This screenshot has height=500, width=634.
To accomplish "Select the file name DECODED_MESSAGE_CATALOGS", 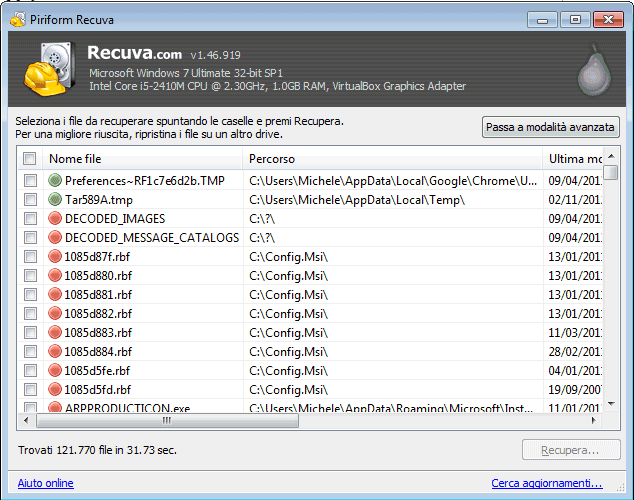I will 152,237.
